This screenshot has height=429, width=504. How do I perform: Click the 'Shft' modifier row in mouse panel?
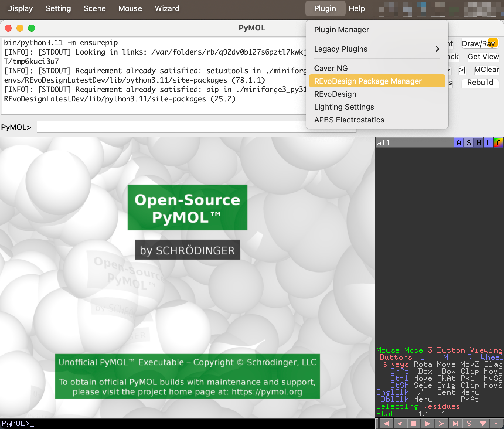pyautogui.click(x=446, y=371)
